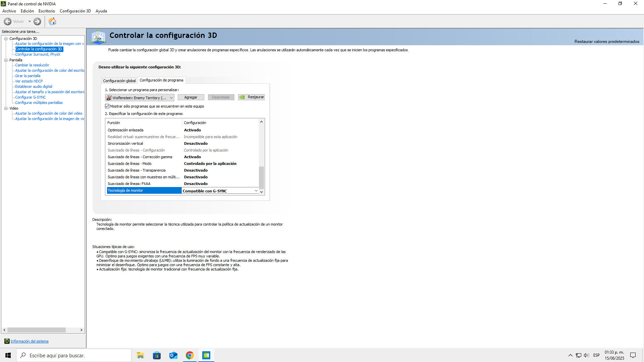The height and width of the screenshot is (362, 644).
Task: Uncheck Mostrar sólo programas de este equipo
Action: click(x=107, y=106)
